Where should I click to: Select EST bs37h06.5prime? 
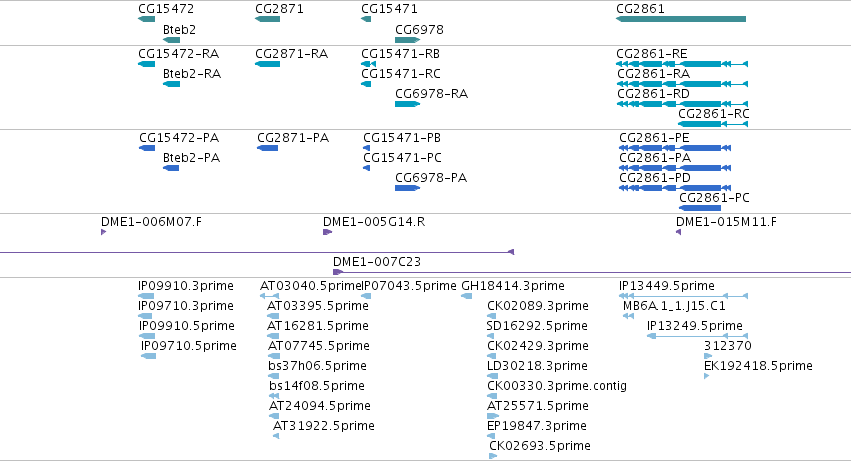(274, 377)
